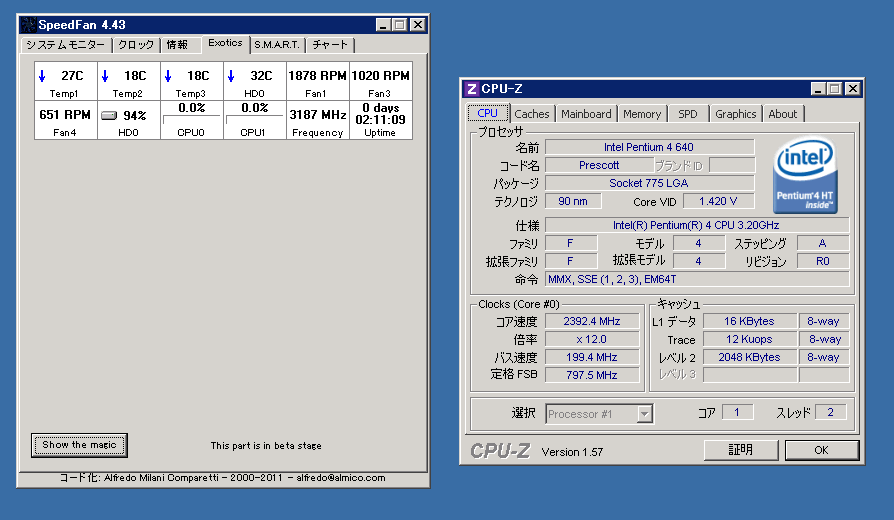The width and height of the screenshot is (894, 520).
Task: Click the SpeedFan title bar app icon
Action: click(x=28, y=25)
